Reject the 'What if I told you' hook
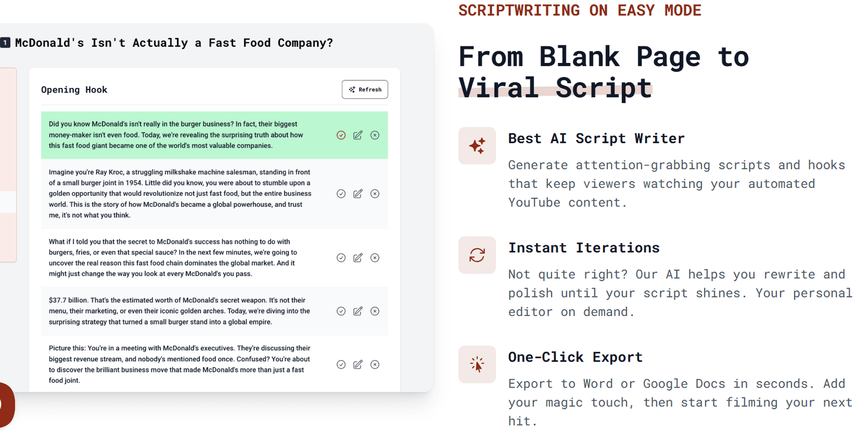868x431 pixels. tap(375, 258)
